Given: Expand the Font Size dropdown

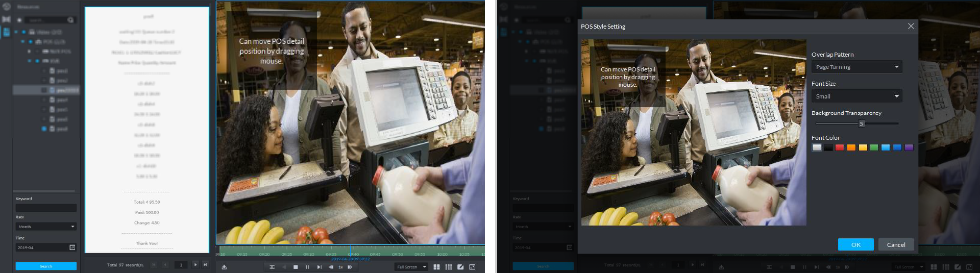Looking at the screenshot, I should [x=856, y=96].
